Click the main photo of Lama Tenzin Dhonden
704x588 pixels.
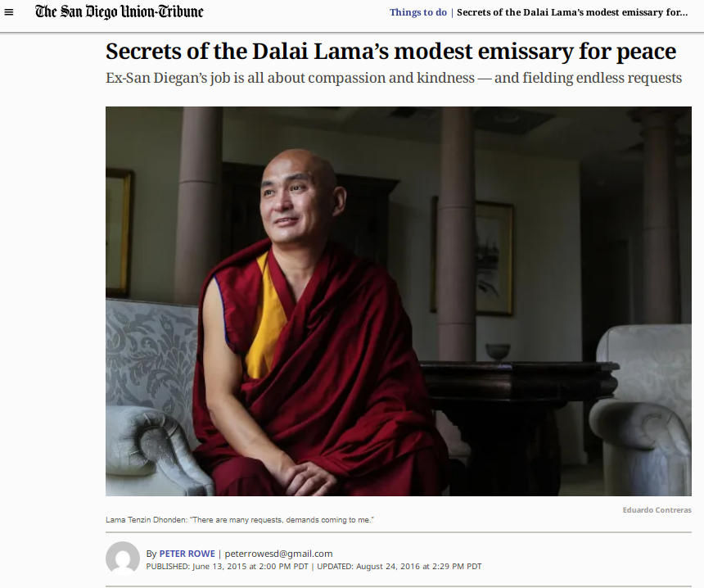(398, 301)
